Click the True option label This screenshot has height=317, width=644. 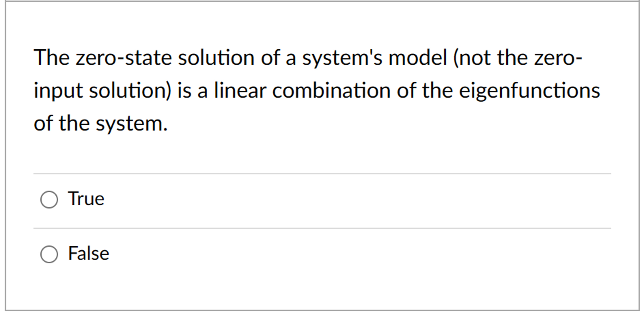point(86,199)
